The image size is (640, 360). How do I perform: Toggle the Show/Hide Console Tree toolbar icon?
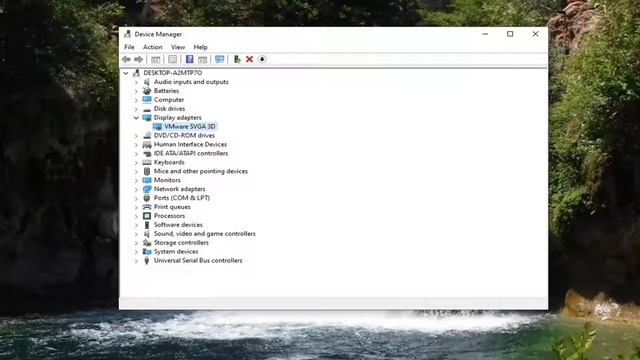point(156,60)
